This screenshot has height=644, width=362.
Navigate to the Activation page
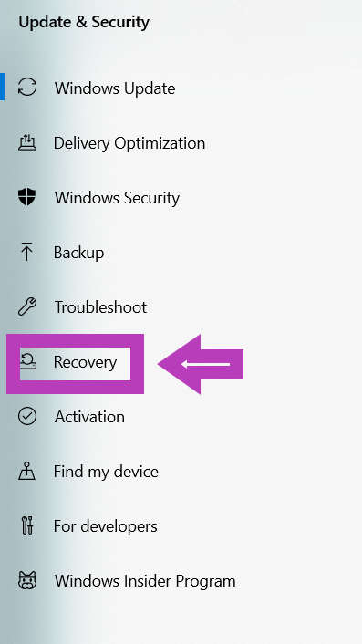(x=89, y=417)
